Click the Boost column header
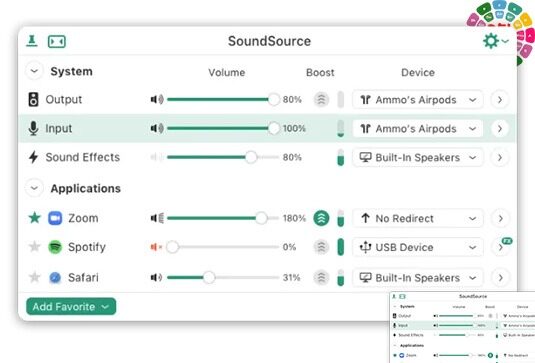Image resolution: width=535 pixels, height=363 pixels. tap(320, 72)
